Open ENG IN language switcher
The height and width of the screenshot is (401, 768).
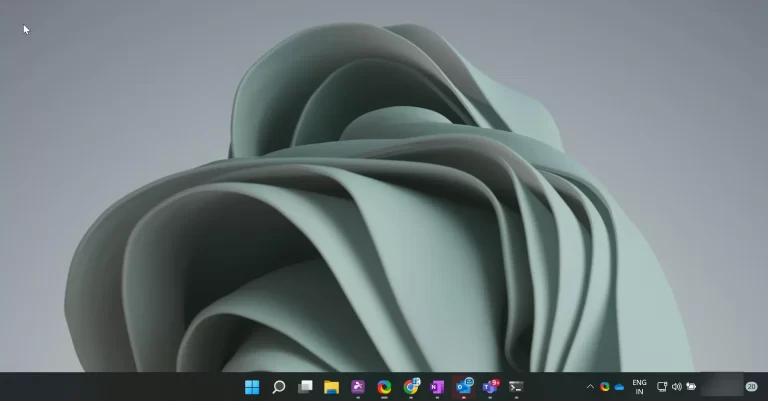(x=639, y=387)
